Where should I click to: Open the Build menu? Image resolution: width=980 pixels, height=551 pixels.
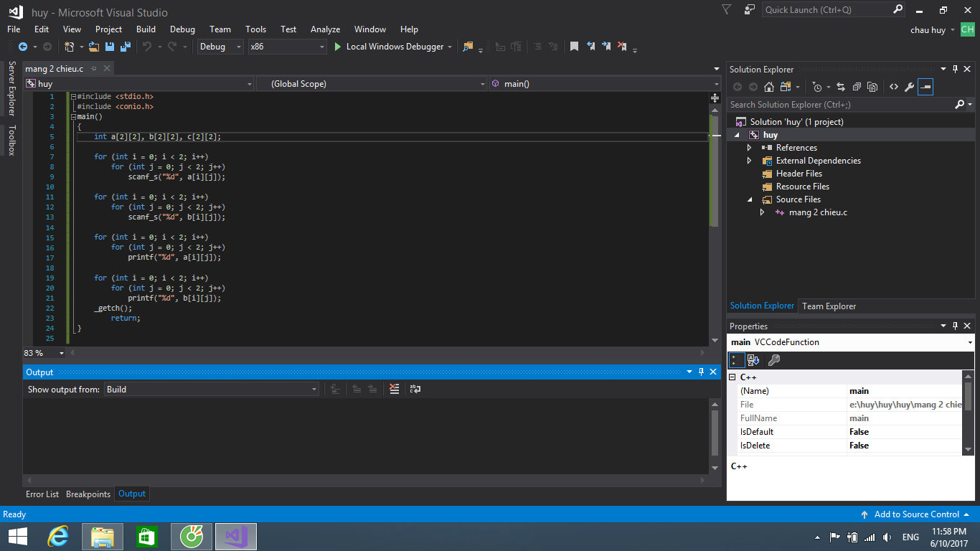(x=146, y=29)
